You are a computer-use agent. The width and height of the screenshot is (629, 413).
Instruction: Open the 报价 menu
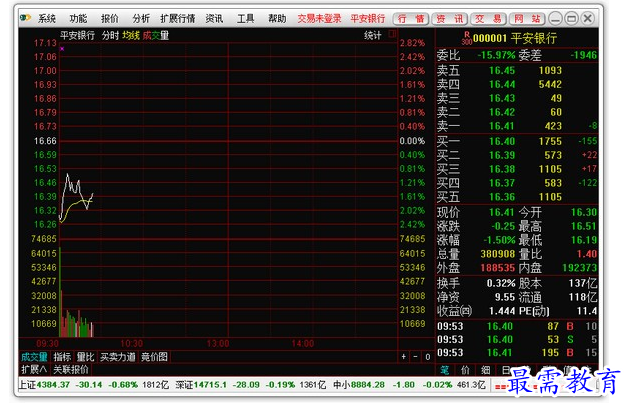(x=110, y=18)
